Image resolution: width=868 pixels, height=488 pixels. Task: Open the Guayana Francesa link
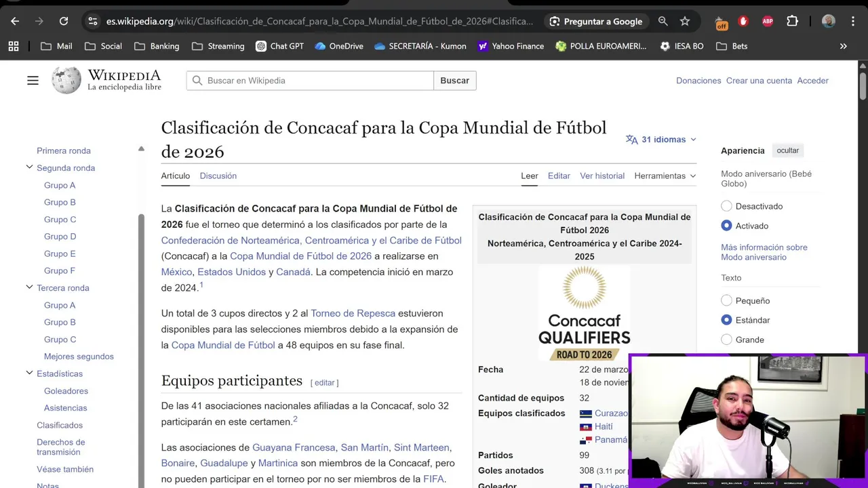coord(294,447)
